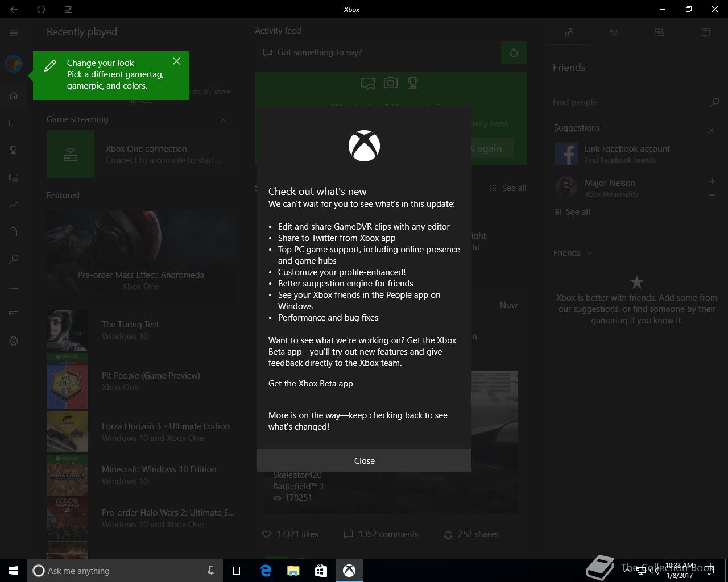This screenshot has width=728, height=582.
Task: Click Cortana microphone icon
Action: click(211, 571)
